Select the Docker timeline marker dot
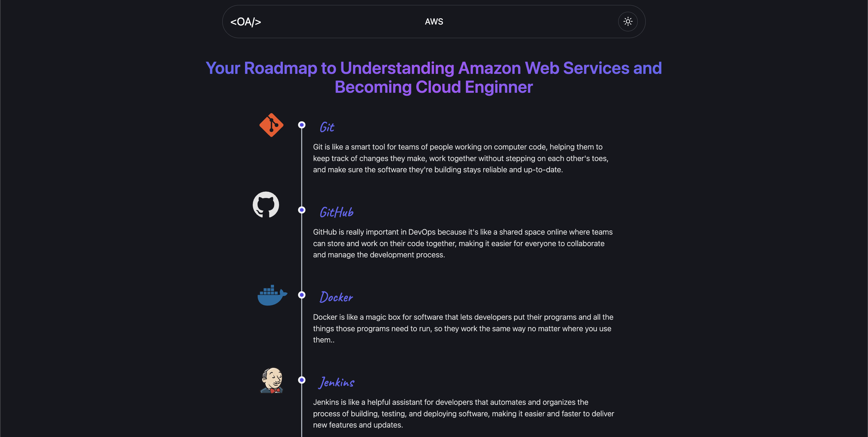The width and height of the screenshot is (868, 437). (301, 295)
